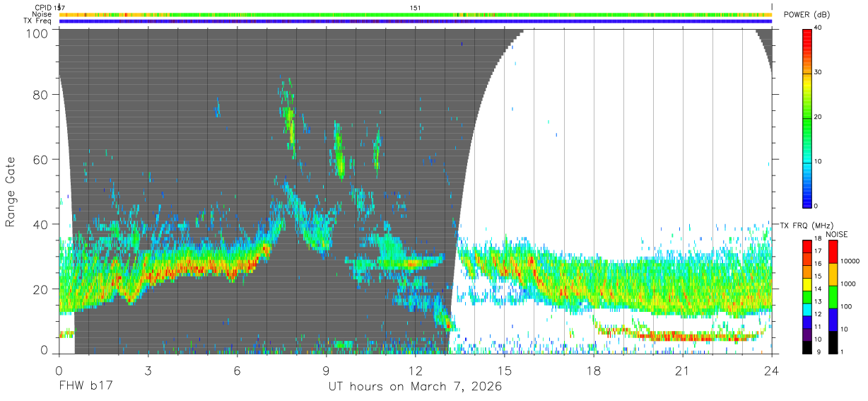Click the POWER rainbow colorbar
Viewport: 868px width, 401px height.
[x=807, y=117]
